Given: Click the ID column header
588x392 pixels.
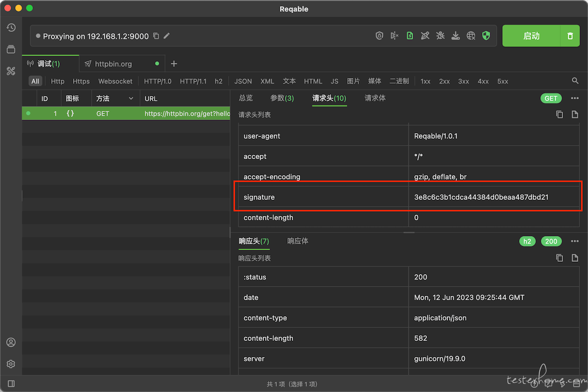Looking at the screenshot, I should tap(45, 99).
